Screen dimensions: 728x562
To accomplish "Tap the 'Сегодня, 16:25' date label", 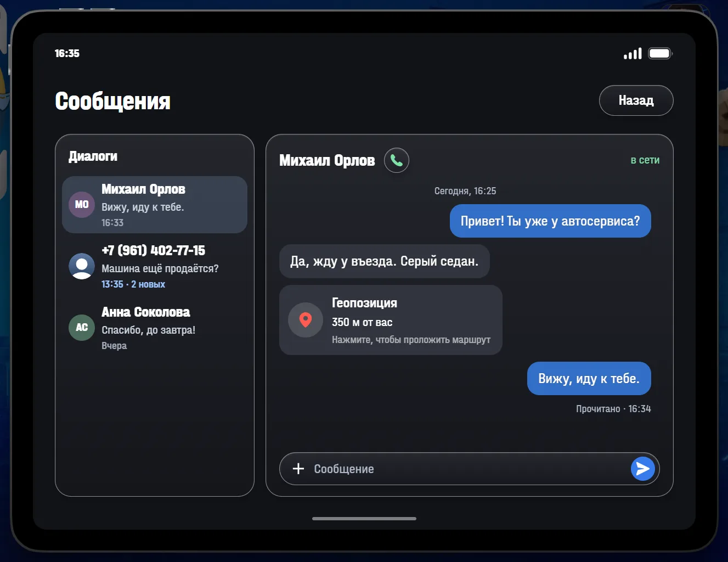I will (x=465, y=191).
